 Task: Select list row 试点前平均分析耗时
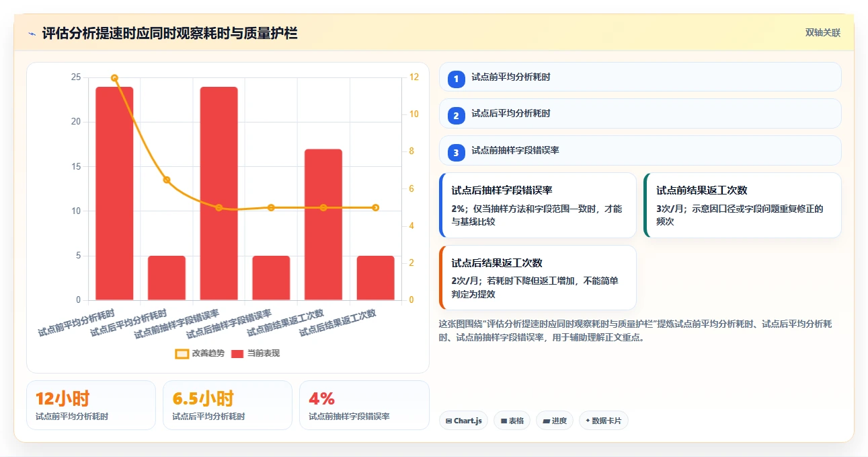tap(640, 77)
